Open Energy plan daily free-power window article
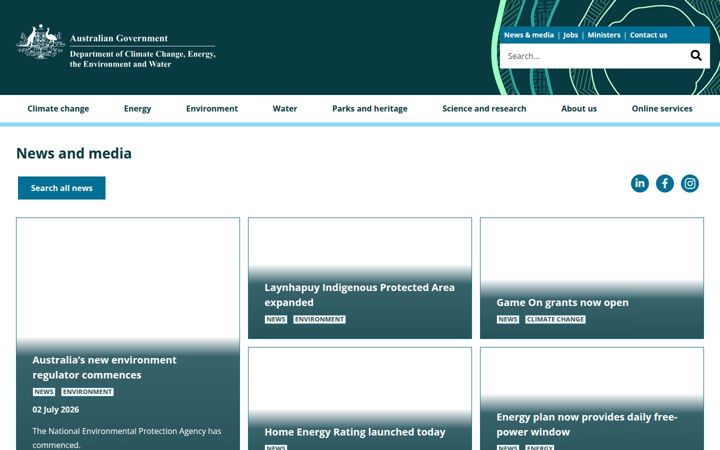Image resolution: width=720 pixels, height=450 pixels. [x=586, y=424]
